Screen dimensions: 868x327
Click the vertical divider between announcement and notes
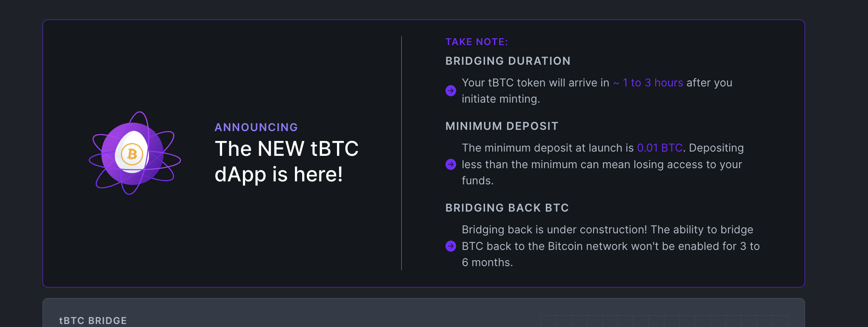[402, 153]
